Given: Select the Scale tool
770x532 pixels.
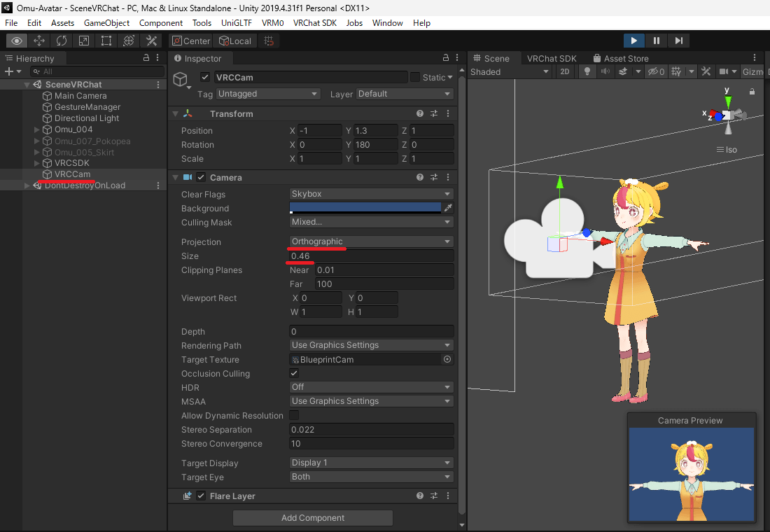Looking at the screenshot, I should pyautogui.click(x=84, y=41).
